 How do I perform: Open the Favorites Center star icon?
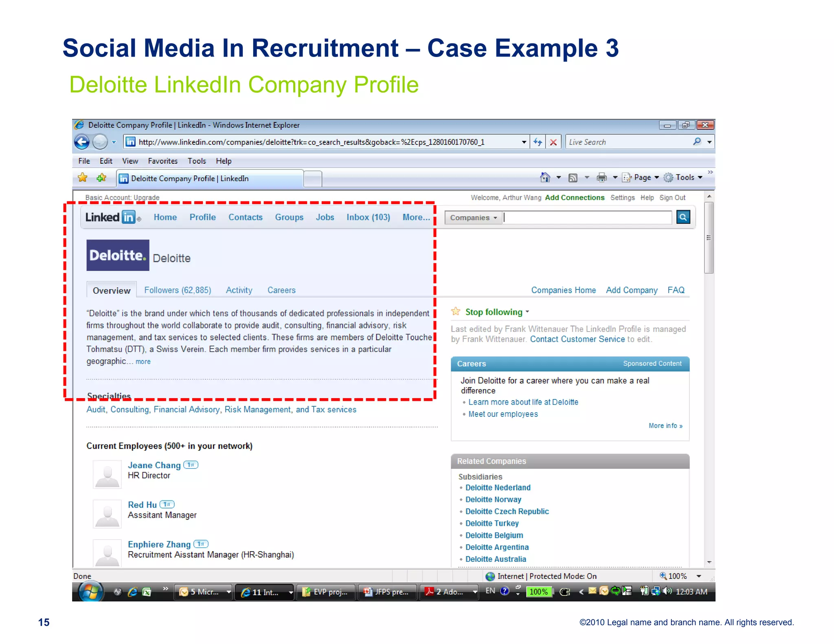pos(83,177)
